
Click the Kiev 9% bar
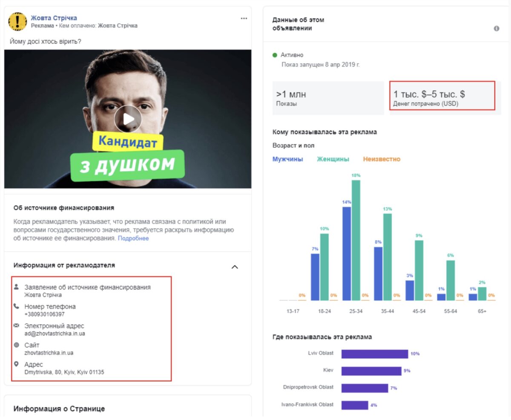point(371,371)
